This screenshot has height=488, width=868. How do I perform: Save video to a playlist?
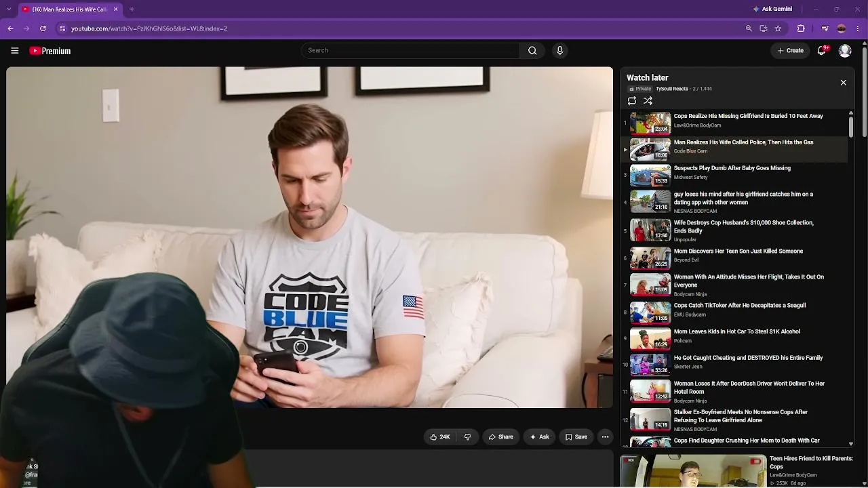tap(576, 437)
